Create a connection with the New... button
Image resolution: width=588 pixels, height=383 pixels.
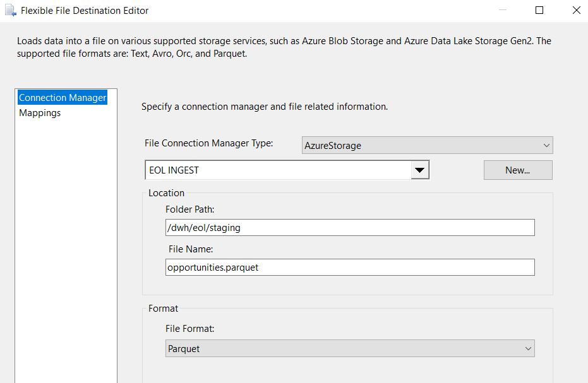tap(518, 170)
